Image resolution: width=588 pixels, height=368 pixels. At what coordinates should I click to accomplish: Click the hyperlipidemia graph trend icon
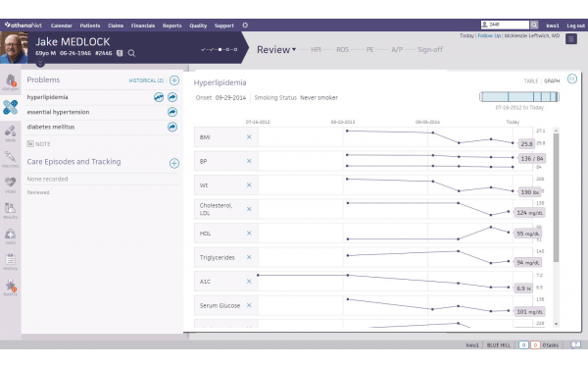159,97
